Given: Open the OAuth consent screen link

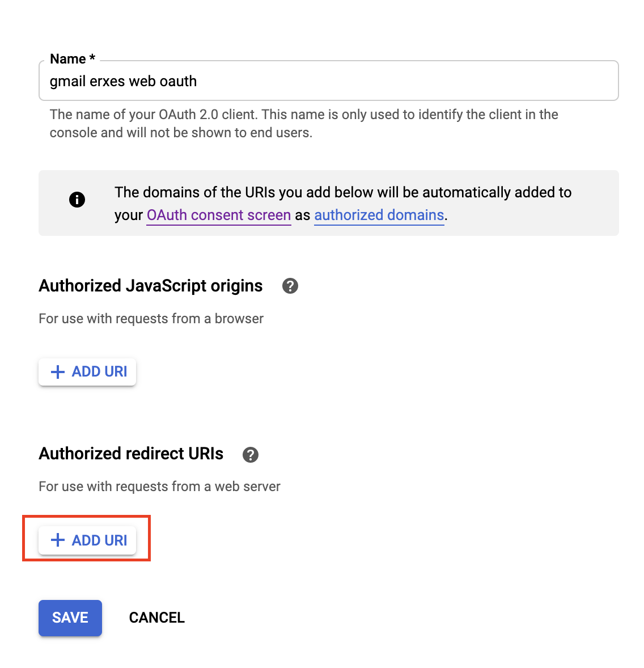Looking at the screenshot, I should point(218,215).
